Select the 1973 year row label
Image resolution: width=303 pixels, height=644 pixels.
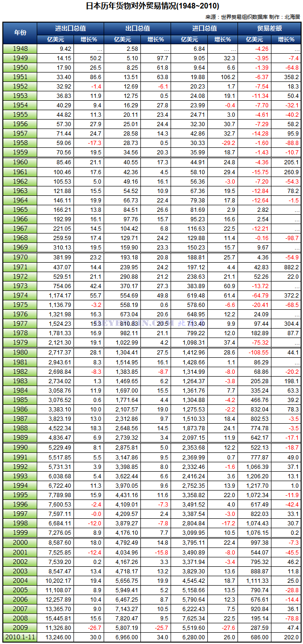point(19,286)
